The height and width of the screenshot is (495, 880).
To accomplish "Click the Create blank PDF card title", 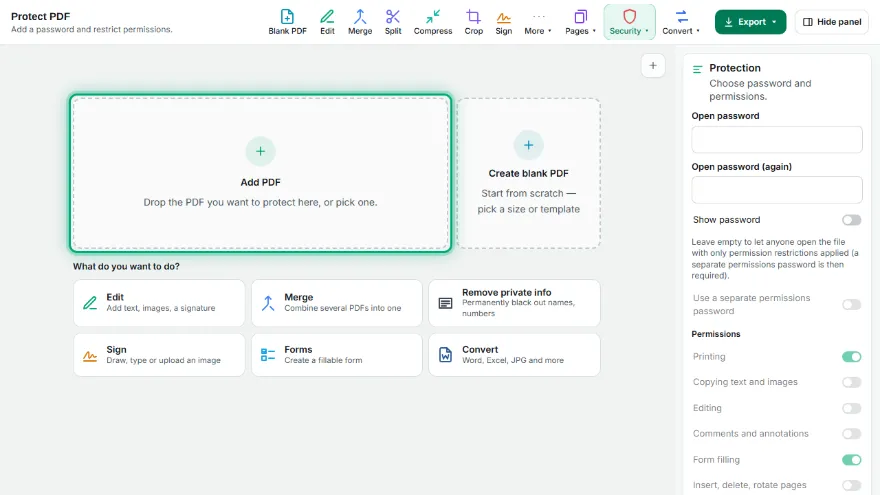I will click(x=528, y=173).
